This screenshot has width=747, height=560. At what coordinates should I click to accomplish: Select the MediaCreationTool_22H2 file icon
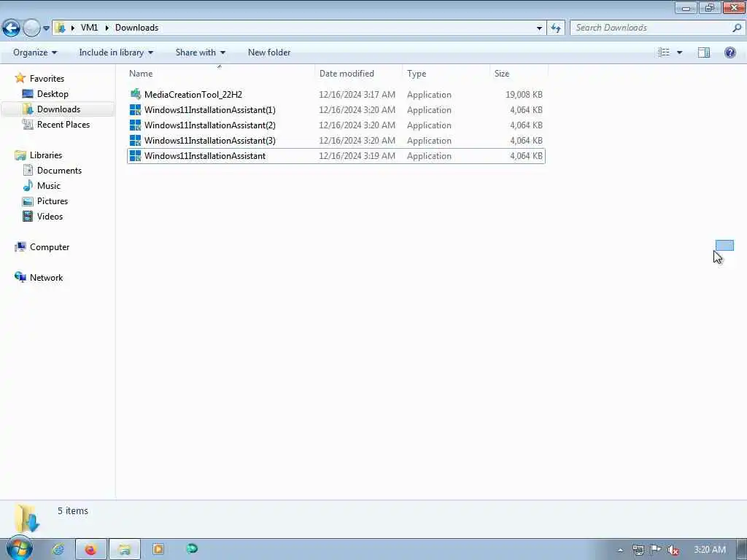pos(135,94)
